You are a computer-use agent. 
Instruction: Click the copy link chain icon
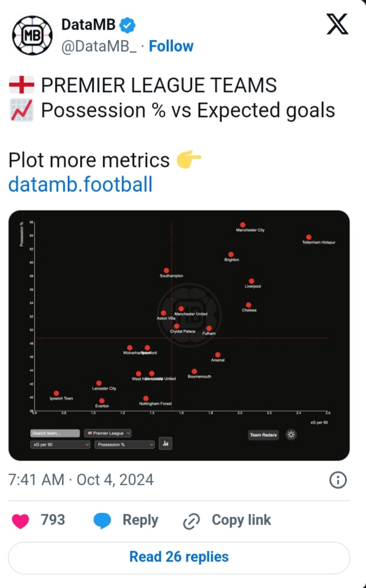(192, 520)
